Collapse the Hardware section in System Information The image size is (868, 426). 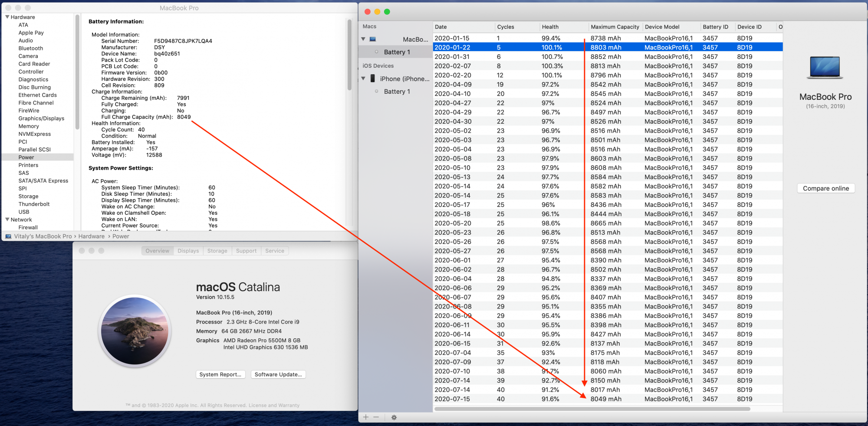tap(7, 17)
